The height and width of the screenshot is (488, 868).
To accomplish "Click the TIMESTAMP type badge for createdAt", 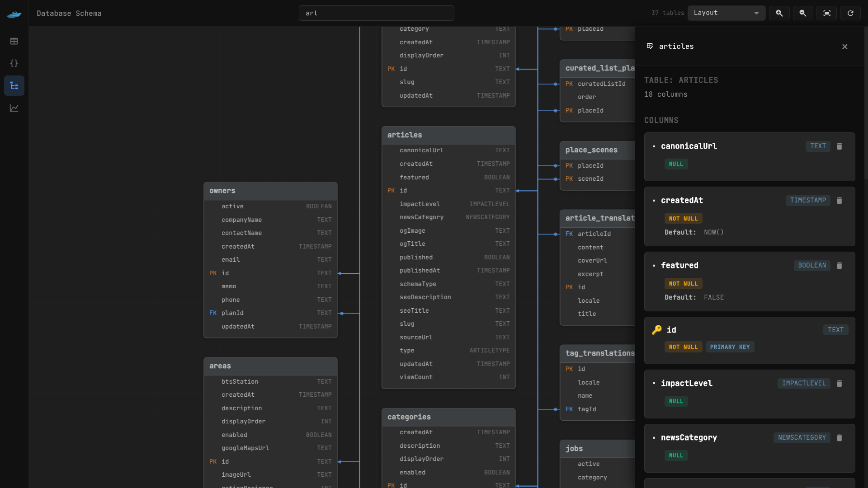I will [x=808, y=201].
